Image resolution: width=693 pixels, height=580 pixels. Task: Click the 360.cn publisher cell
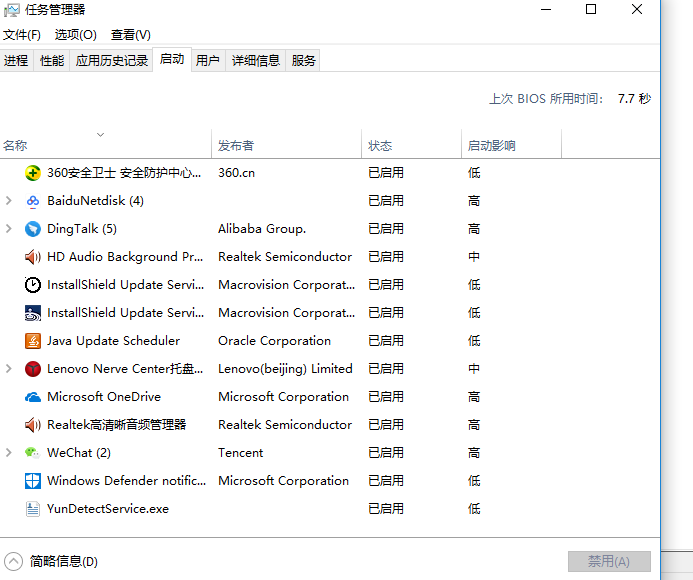pos(236,173)
